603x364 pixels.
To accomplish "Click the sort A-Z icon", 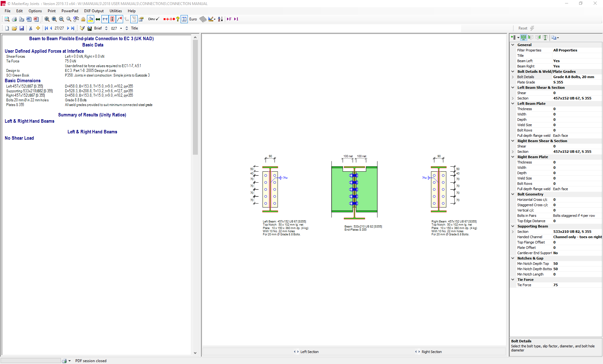I will 220,19.
